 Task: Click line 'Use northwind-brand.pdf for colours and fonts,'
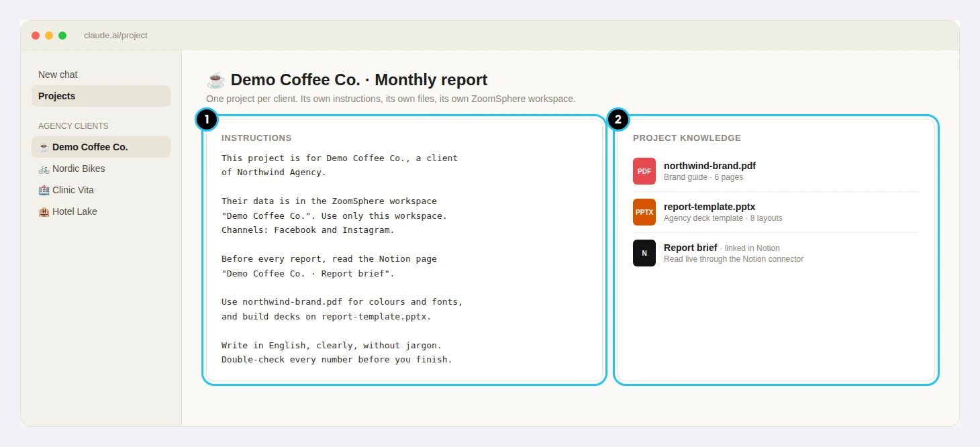tap(342, 302)
